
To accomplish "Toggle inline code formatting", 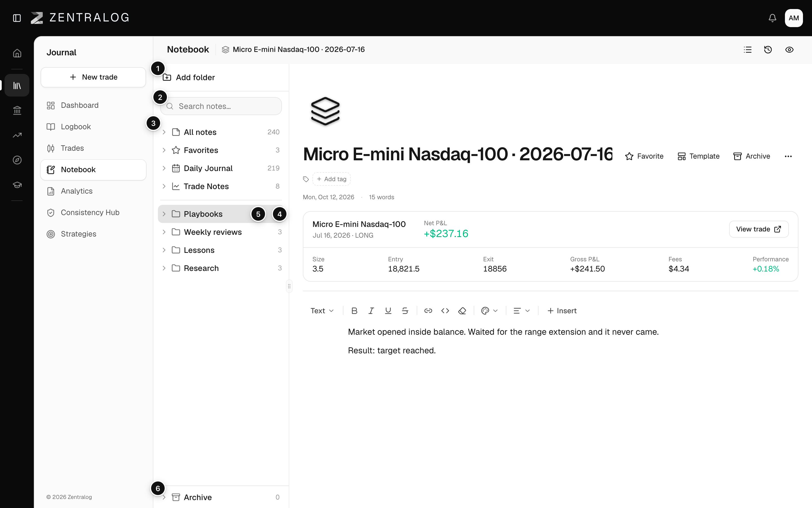I will click(445, 311).
